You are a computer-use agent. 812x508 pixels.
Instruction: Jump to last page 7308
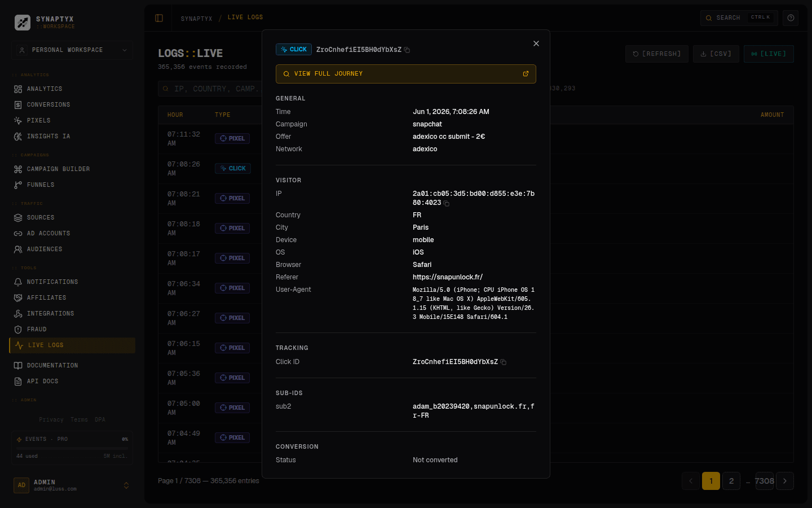765,481
